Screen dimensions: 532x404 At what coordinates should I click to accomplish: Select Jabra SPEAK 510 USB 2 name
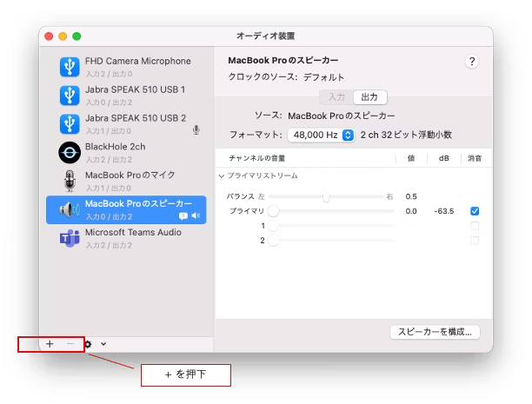click(x=136, y=118)
